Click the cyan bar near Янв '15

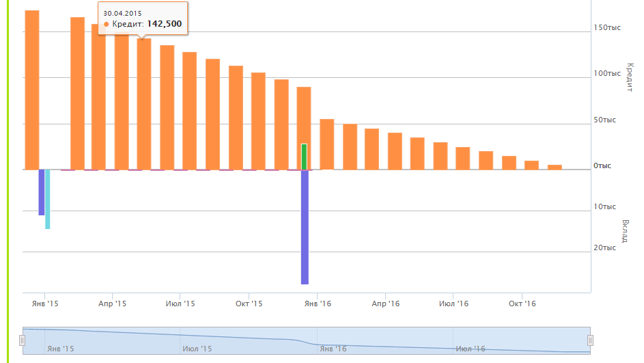point(47,199)
